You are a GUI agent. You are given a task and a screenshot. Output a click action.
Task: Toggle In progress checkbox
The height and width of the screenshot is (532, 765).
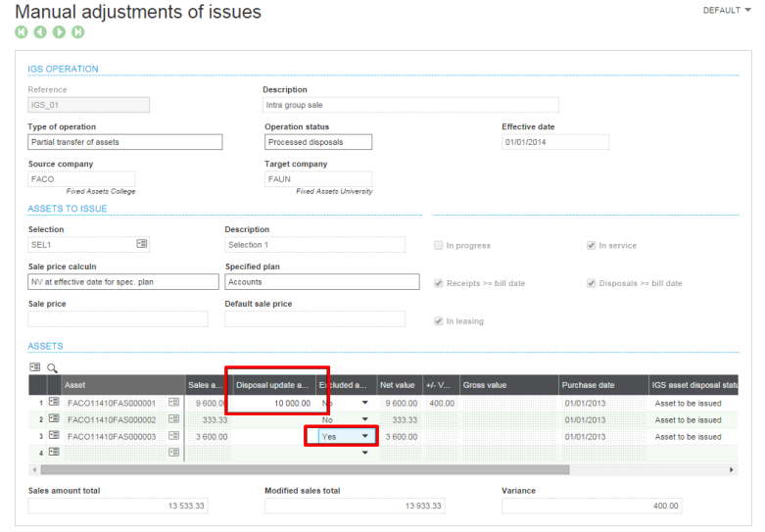coord(438,246)
